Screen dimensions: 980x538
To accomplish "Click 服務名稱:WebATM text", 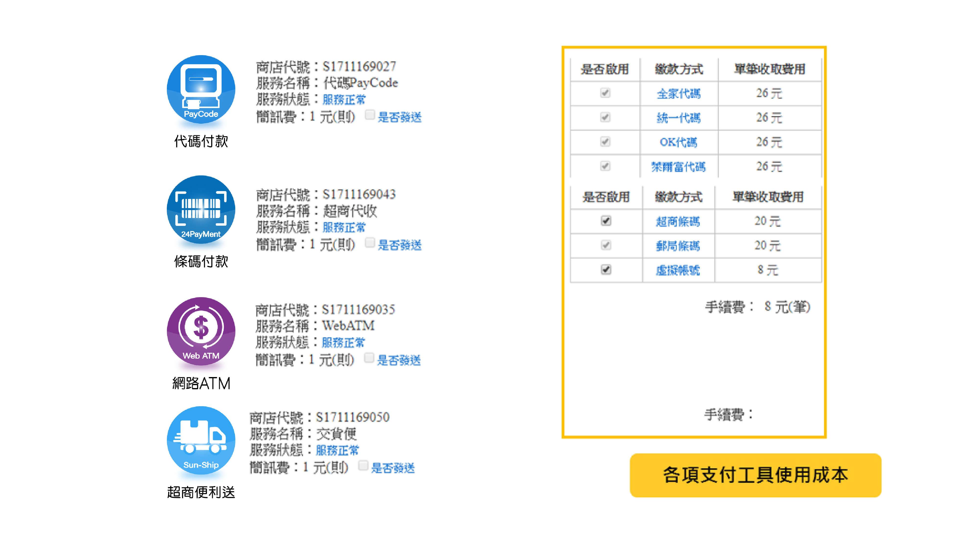I will [x=315, y=326].
